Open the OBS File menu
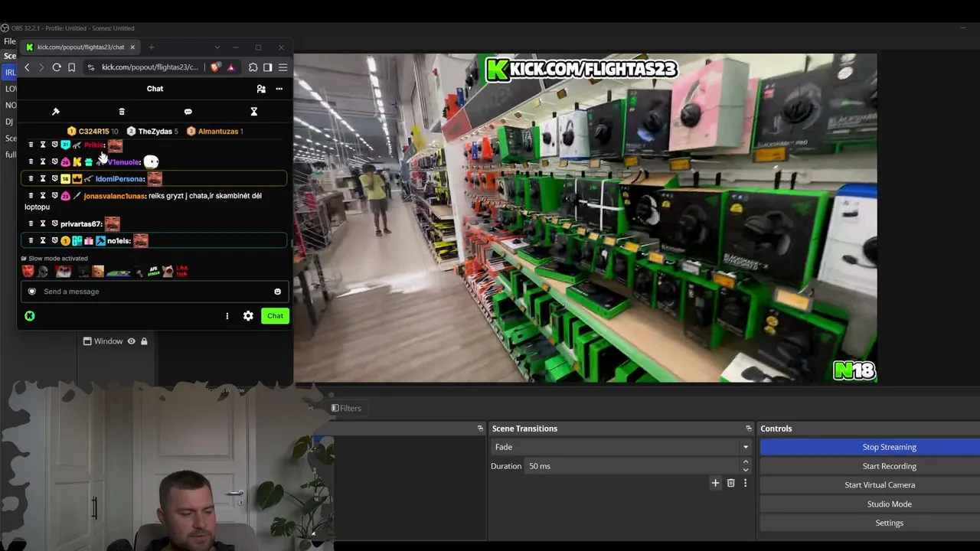980x551 pixels. point(9,41)
